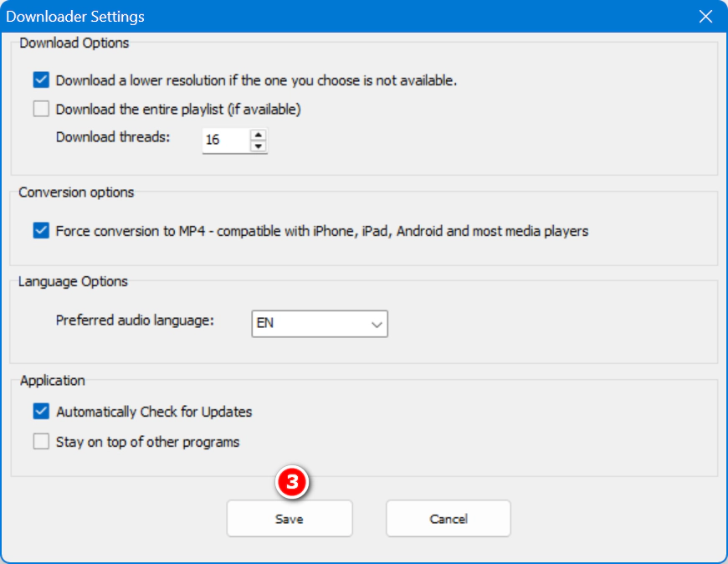Click the red number 3 step badge

tap(292, 483)
